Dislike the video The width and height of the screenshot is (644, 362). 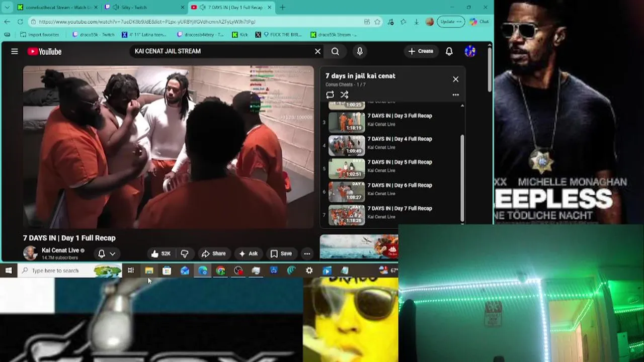(x=185, y=254)
